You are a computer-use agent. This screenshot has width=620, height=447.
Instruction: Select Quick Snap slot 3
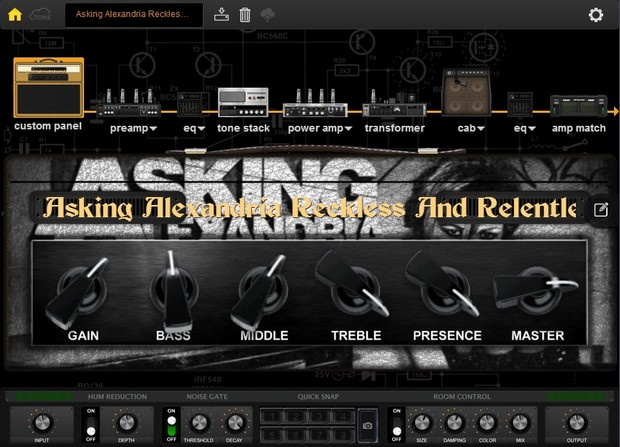[320, 417]
